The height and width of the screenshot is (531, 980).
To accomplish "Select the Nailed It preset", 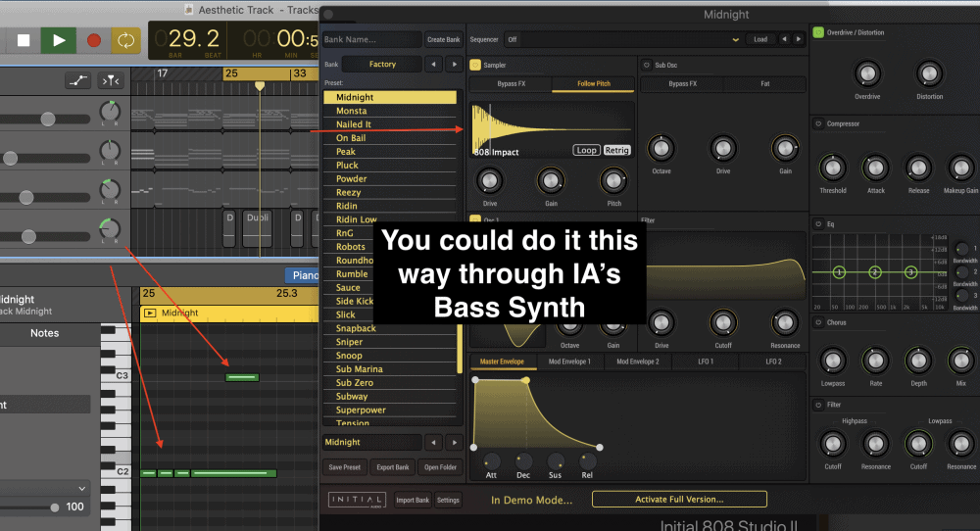I will [x=390, y=124].
